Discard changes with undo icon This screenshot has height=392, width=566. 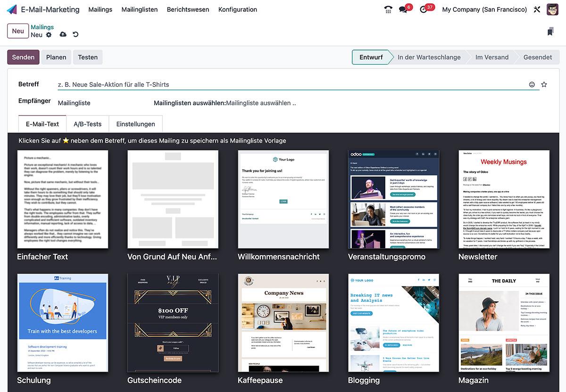point(75,34)
